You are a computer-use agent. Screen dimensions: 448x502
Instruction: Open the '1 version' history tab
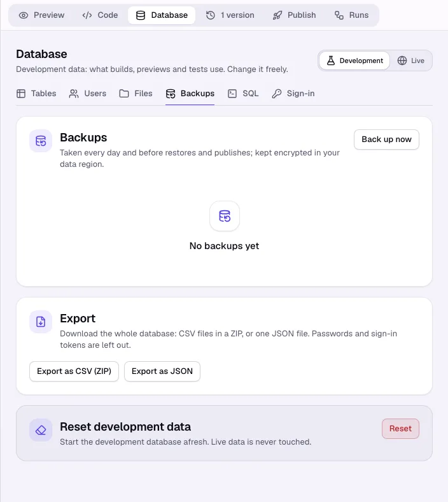230,15
